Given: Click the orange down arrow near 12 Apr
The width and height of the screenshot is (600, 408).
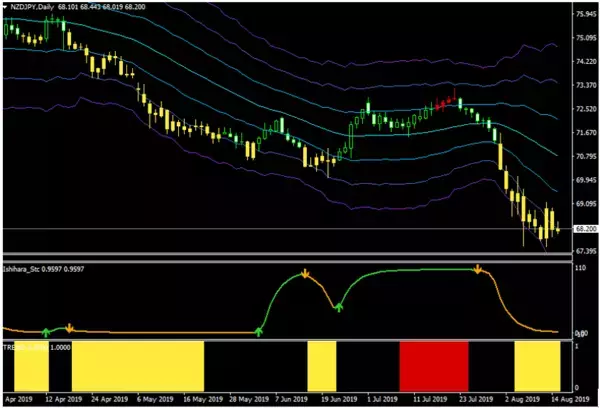Looking at the screenshot, I should coord(70,326).
